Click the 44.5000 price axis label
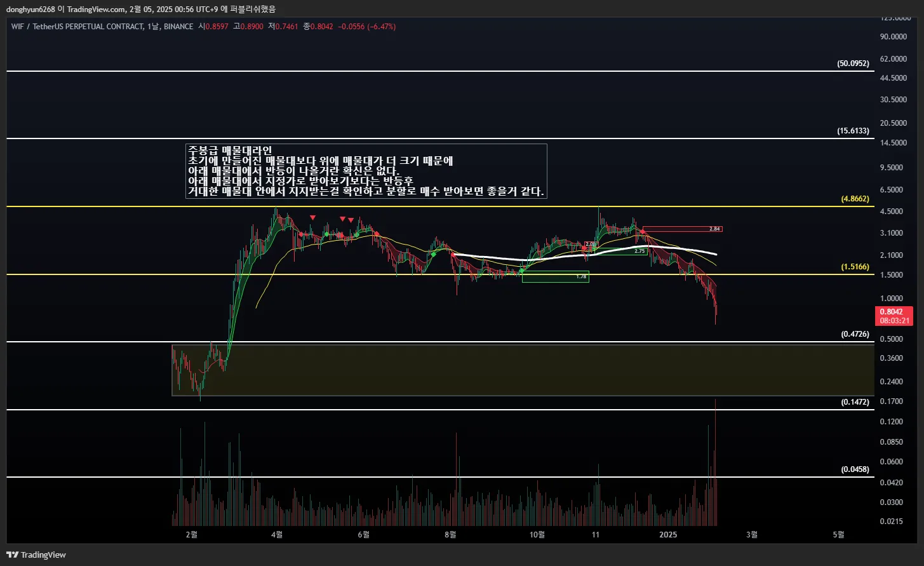Viewport: 924px width, 566px height. (893, 78)
